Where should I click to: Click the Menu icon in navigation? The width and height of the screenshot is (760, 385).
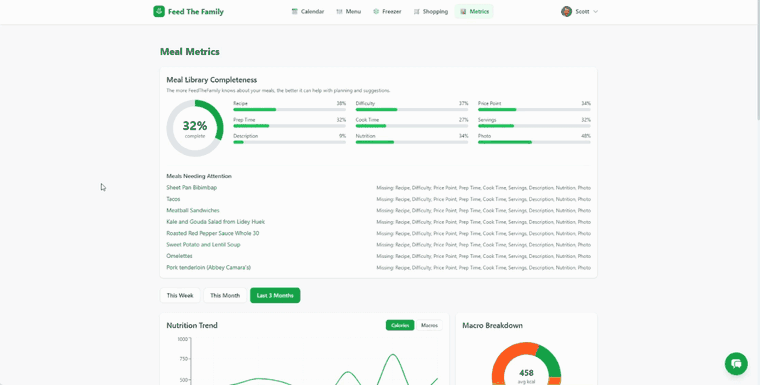point(339,12)
